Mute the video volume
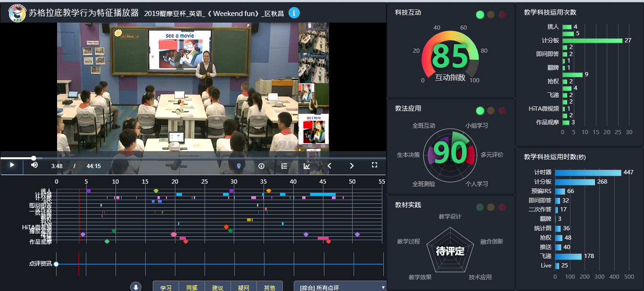Image resolution: width=644 pixels, height=291 pixels. point(34,165)
